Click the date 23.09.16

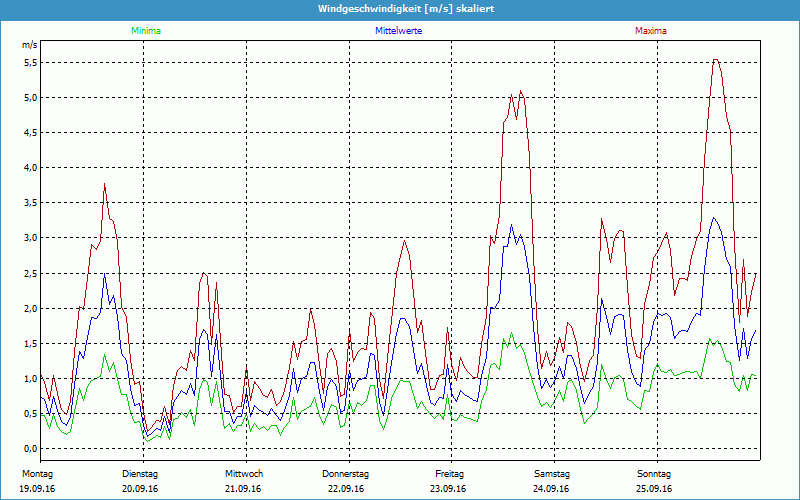[448, 489]
